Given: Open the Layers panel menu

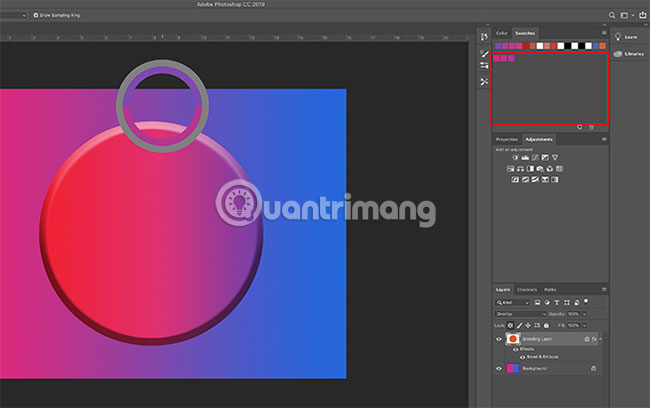Looking at the screenshot, I should coord(604,289).
